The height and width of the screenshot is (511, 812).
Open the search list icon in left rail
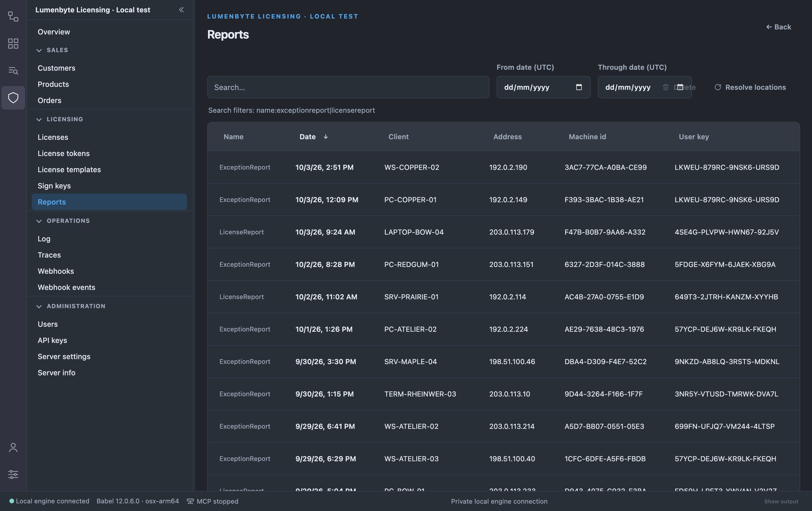tap(13, 70)
